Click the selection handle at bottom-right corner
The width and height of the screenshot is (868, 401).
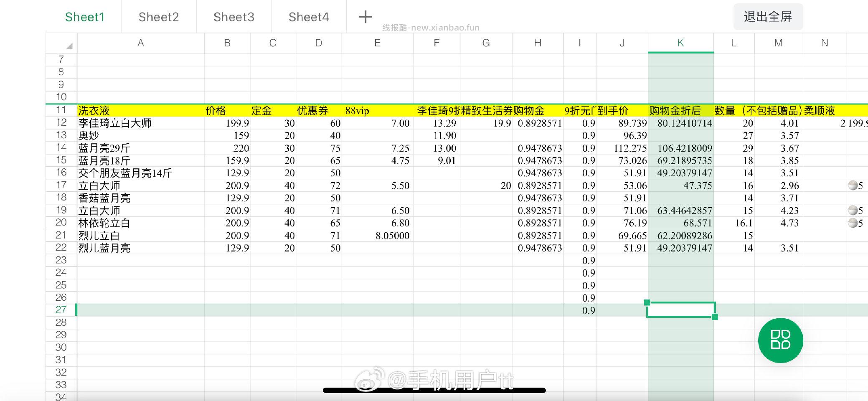tap(715, 317)
